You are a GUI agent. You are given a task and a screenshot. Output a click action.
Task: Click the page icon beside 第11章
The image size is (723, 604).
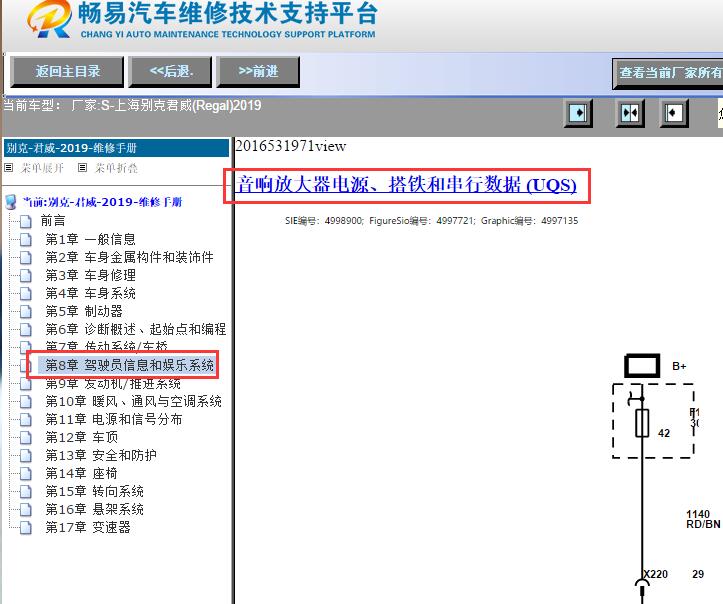[x=26, y=420]
